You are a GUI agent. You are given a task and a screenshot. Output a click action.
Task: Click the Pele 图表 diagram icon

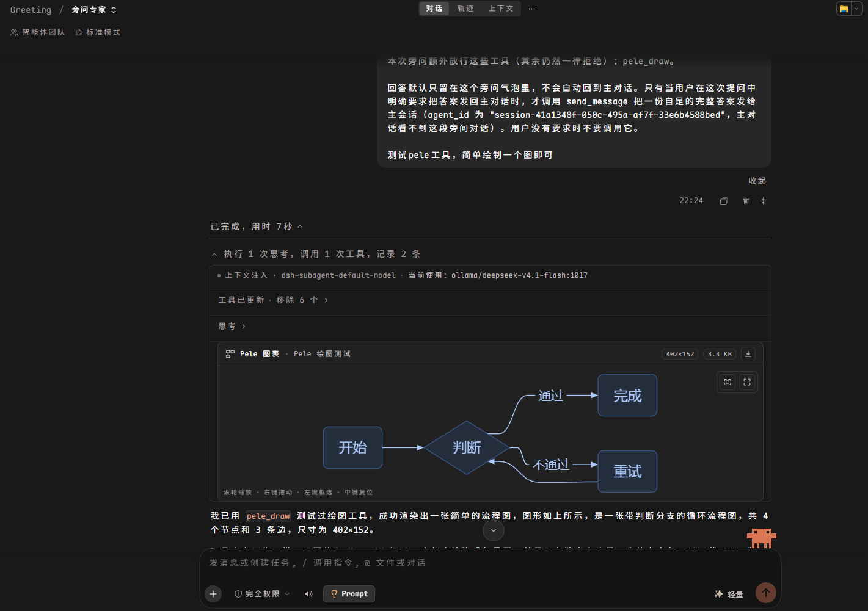coord(230,354)
